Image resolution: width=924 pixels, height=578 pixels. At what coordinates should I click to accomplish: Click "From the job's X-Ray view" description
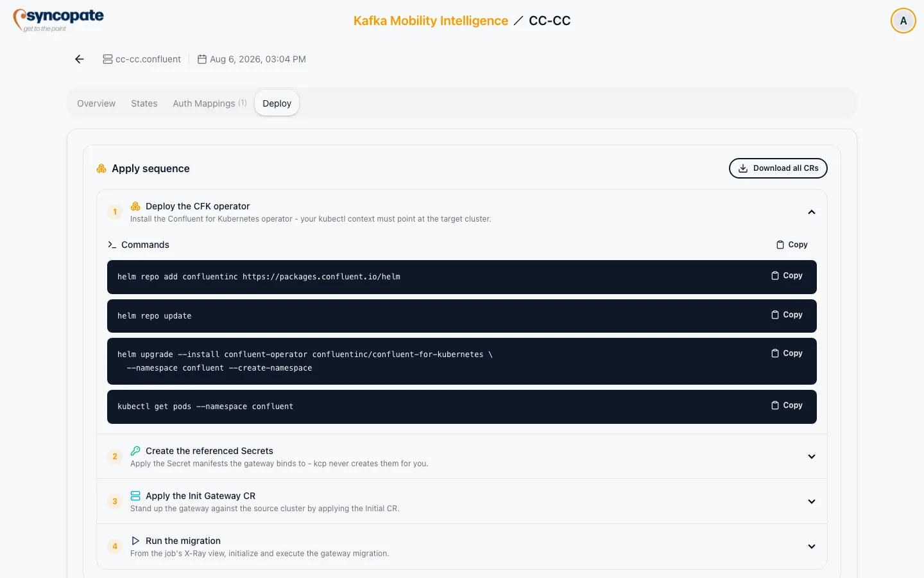(x=260, y=554)
